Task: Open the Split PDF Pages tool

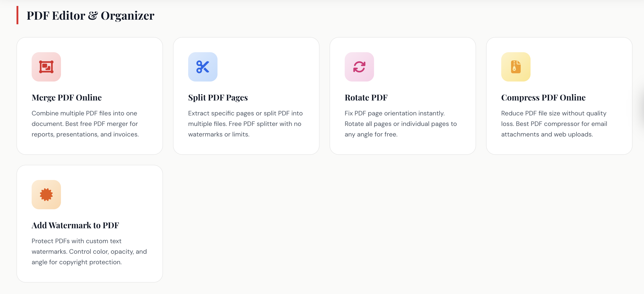Action: [x=218, y=98]
